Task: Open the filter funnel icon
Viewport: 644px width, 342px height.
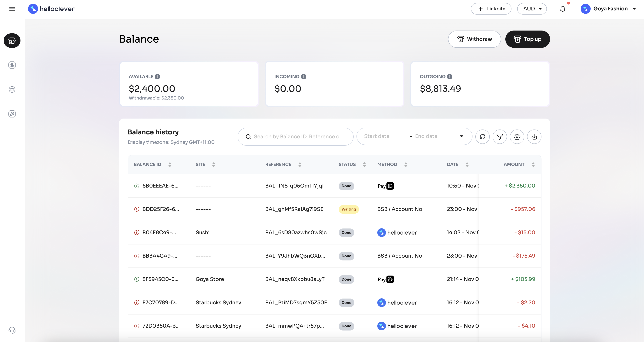Action: 499,137
